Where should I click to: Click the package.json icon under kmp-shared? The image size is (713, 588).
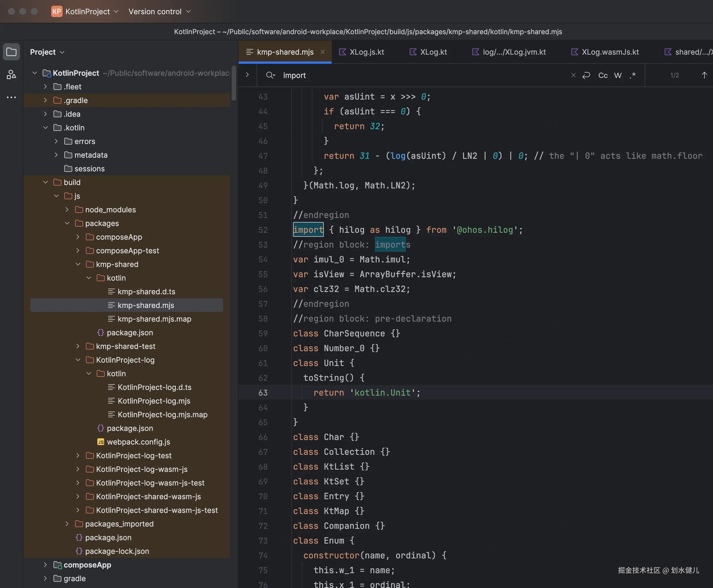click(x=100, y=333)
